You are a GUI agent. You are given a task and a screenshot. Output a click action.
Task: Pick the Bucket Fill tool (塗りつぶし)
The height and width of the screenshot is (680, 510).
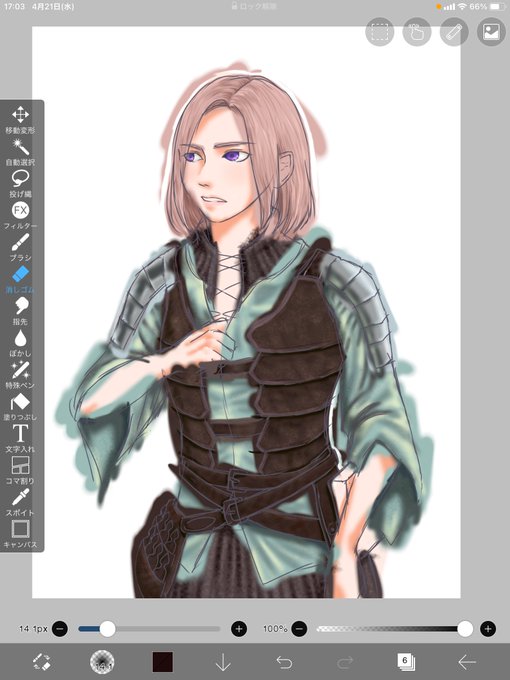pos(20,406)
